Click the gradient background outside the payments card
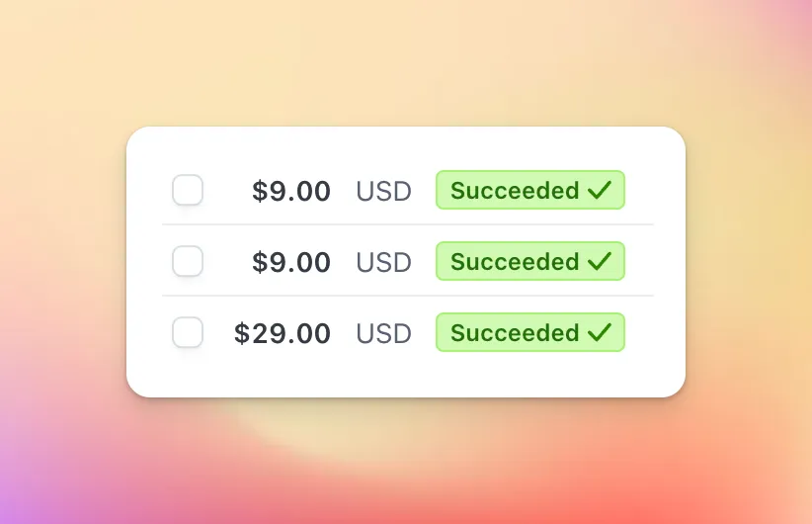 click(x=406, y=62)
